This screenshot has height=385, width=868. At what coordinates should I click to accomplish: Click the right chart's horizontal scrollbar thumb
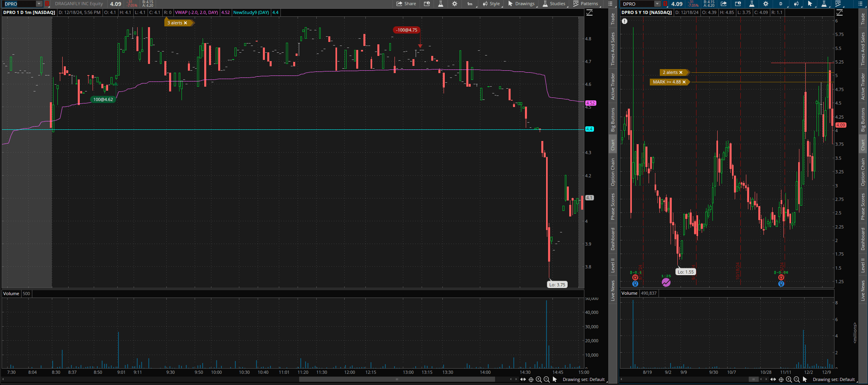click(x=754, y=379)
